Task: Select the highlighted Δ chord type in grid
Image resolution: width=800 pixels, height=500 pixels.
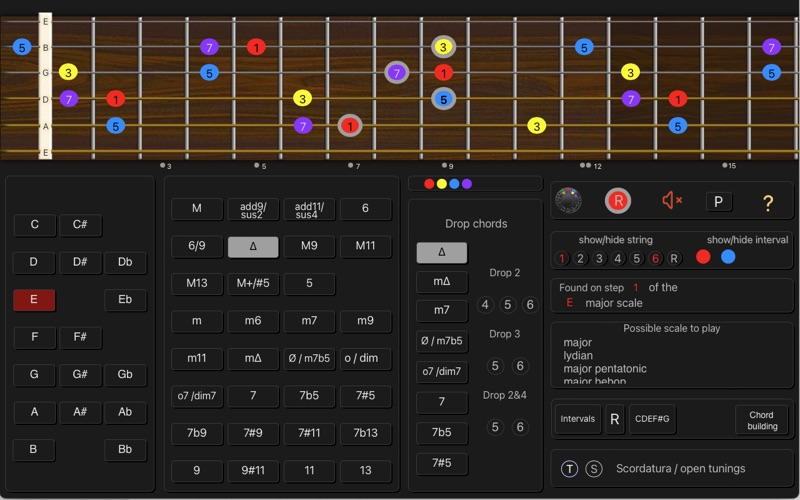Action: coord(253,246)
